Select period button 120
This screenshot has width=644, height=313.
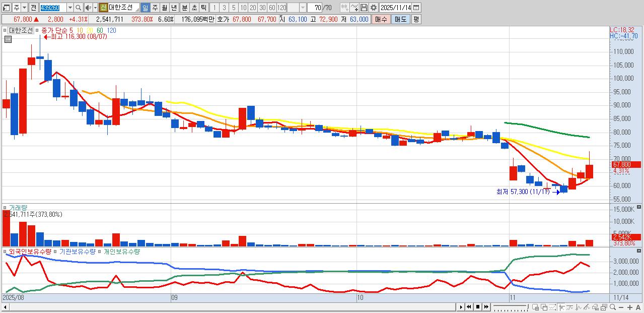282,8
